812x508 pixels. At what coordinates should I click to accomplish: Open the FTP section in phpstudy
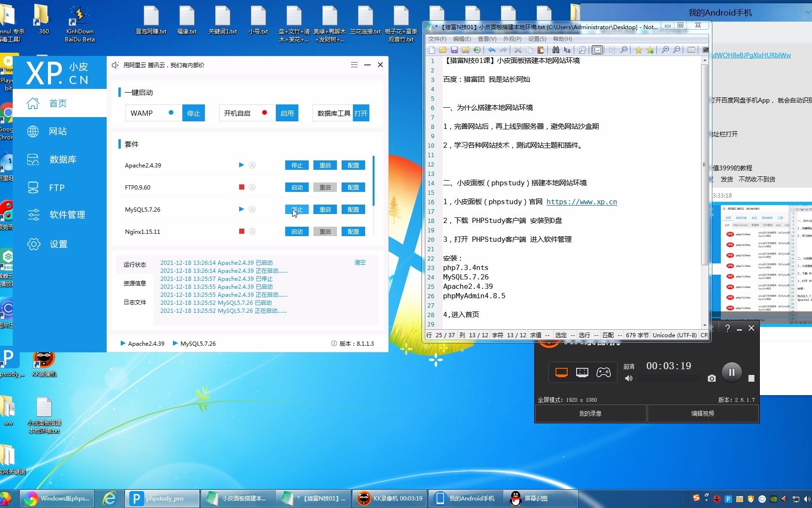(x=60, y=188)
